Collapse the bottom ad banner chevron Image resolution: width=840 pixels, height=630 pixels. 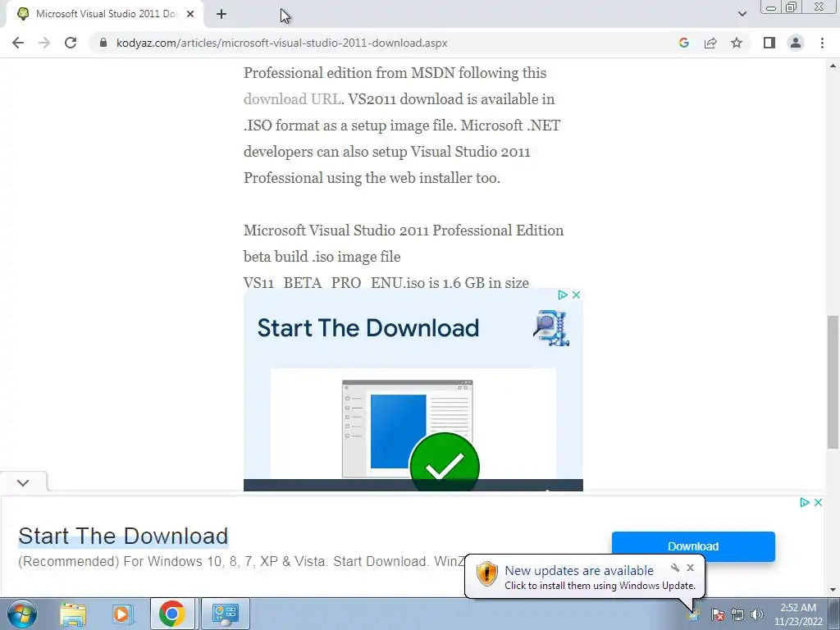pyautogui.click(x=23, y=482)
